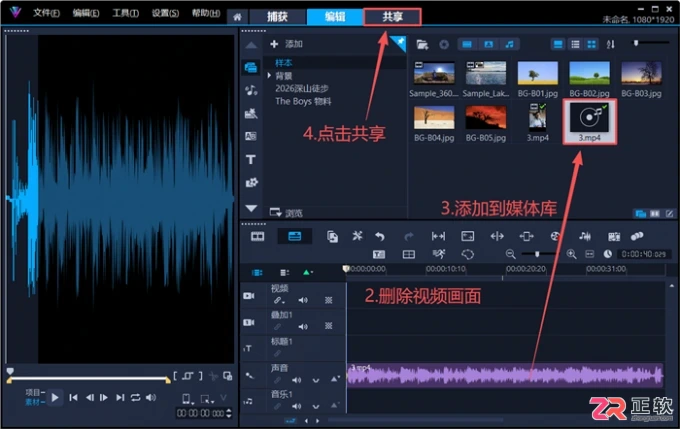Screen dimensions: 680x429
Task: Toggle show photos filter in library
Action: 488,44
